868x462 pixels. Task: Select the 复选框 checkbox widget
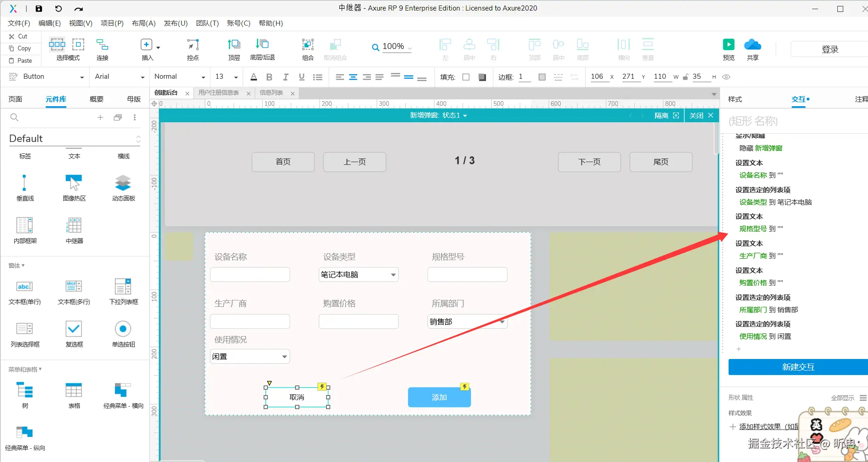point(74,334)
